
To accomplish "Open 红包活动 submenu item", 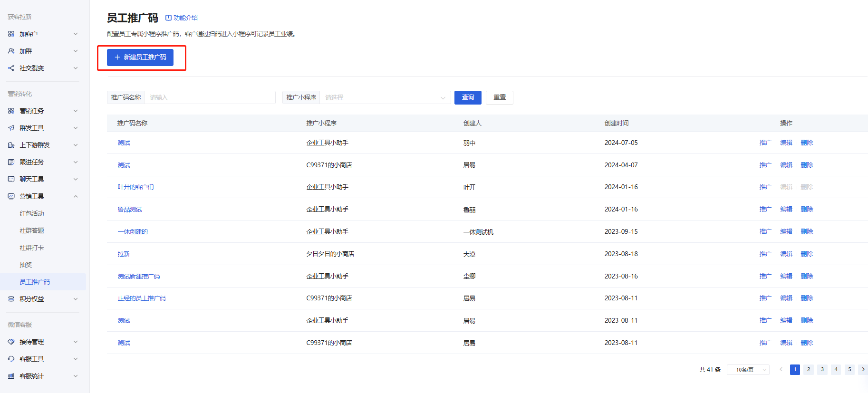I will (x=32, y=213).
